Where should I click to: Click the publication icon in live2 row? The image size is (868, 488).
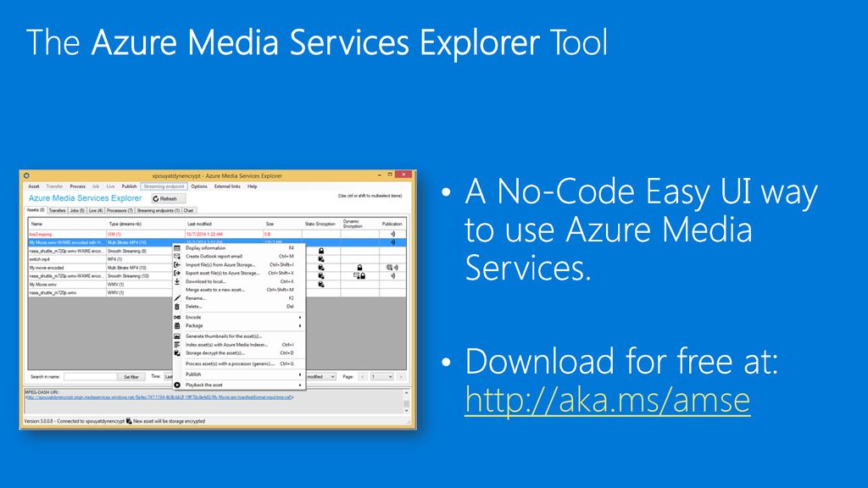(392, 234)
